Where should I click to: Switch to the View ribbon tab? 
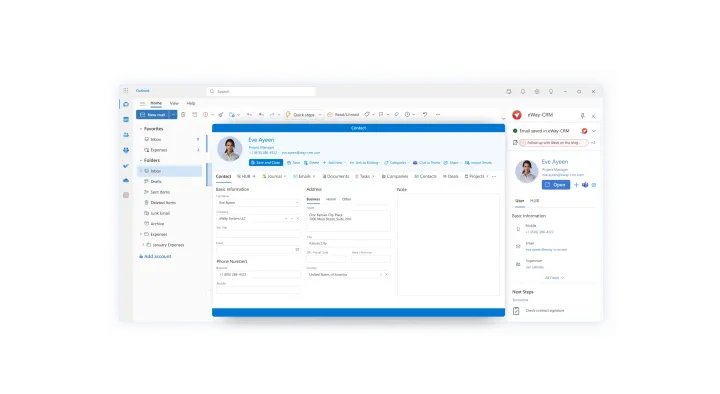click(174, 103)
